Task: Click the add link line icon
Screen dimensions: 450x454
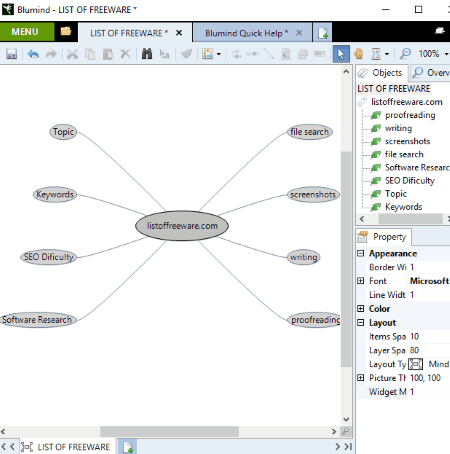Action: pyautogui.click(x=269, y=54)
